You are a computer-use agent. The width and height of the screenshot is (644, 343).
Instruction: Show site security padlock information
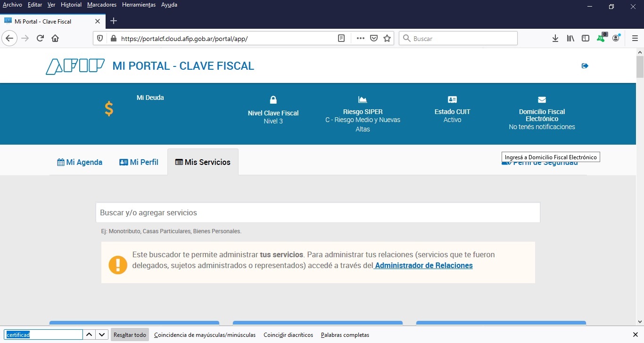pyautogui.click(x=113, y=39)
